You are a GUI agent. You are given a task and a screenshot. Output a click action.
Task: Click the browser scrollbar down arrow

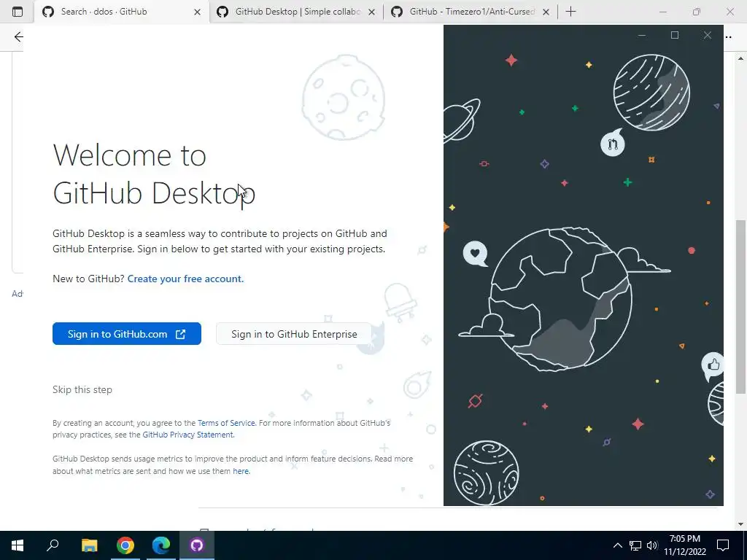(x=740, y=524)
